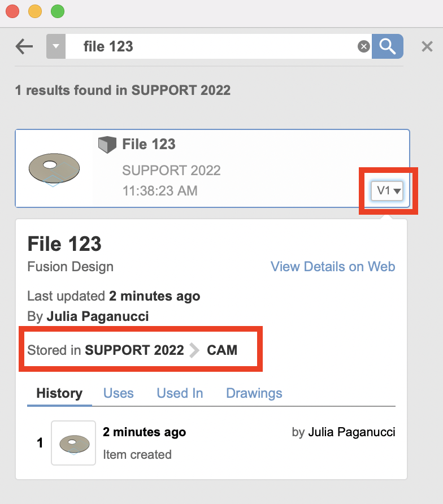Click the X to close the data panel
The height and width of the screenshot is (504, 443).
[427, 46]
